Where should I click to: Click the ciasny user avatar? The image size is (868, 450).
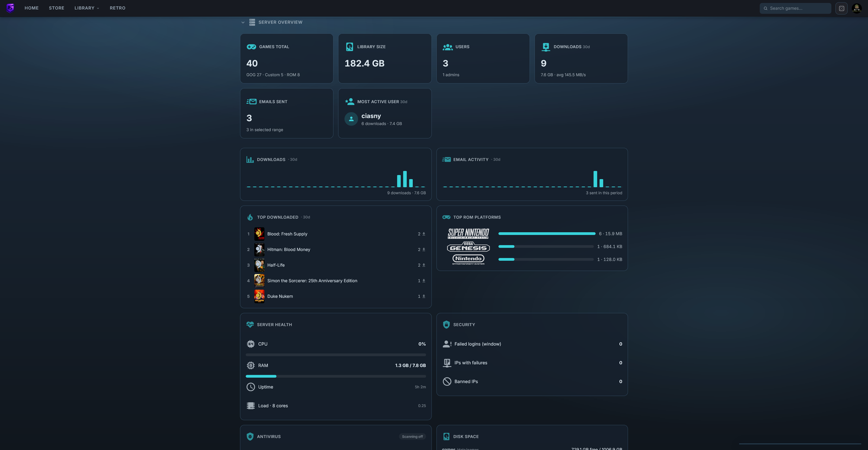[x=351, y=119]
